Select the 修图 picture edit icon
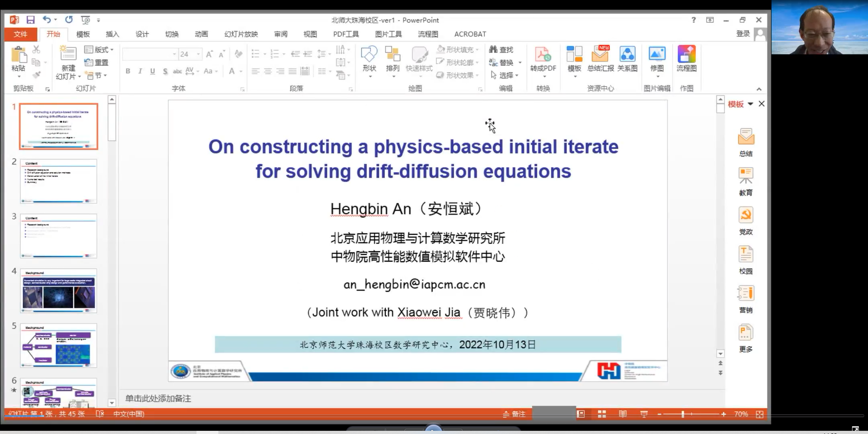Viewport: 868px width, 434px height. [656, 59]
